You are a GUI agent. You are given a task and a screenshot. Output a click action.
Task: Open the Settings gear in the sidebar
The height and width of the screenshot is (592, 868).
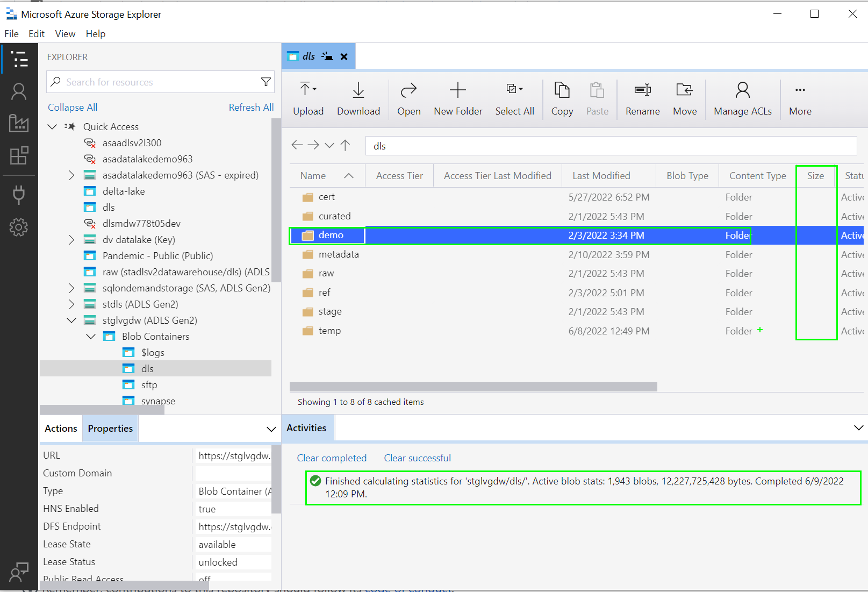19,227
